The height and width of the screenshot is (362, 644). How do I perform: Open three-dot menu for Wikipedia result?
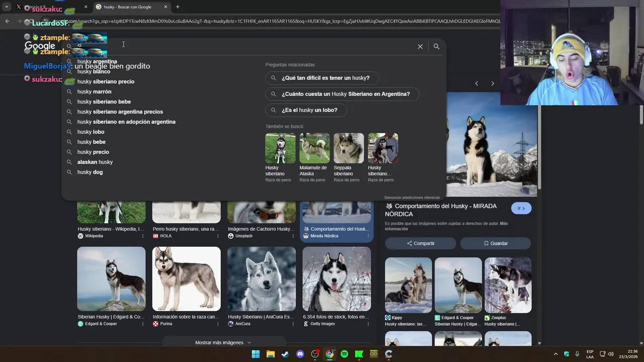pos(143,236)
